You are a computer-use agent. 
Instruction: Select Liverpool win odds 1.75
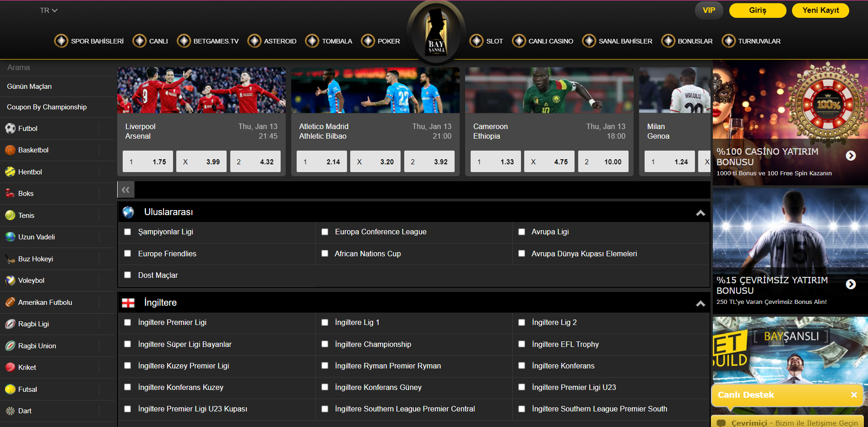(148, 162)
